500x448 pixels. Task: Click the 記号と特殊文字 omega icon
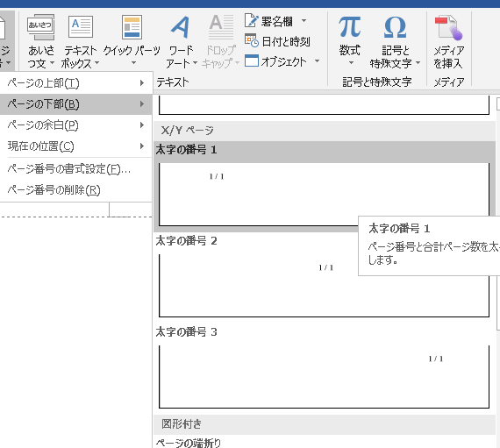[x=395, y=27]
